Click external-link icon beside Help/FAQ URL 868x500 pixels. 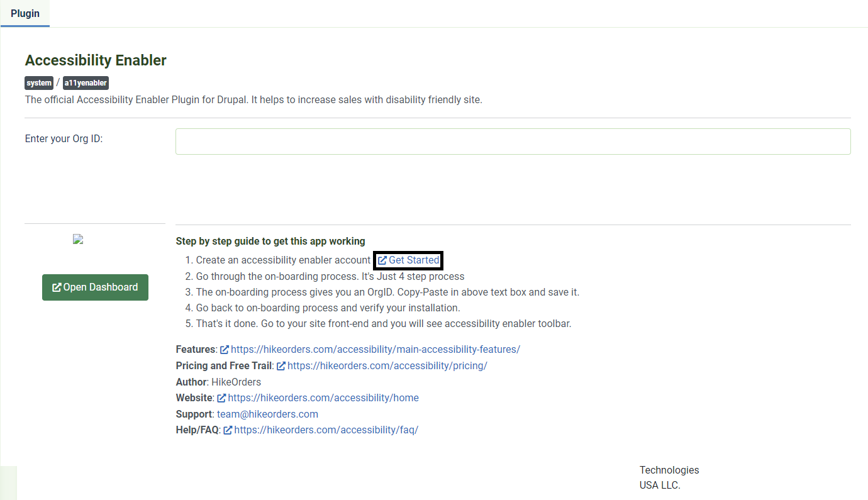(x=228, y=430)
